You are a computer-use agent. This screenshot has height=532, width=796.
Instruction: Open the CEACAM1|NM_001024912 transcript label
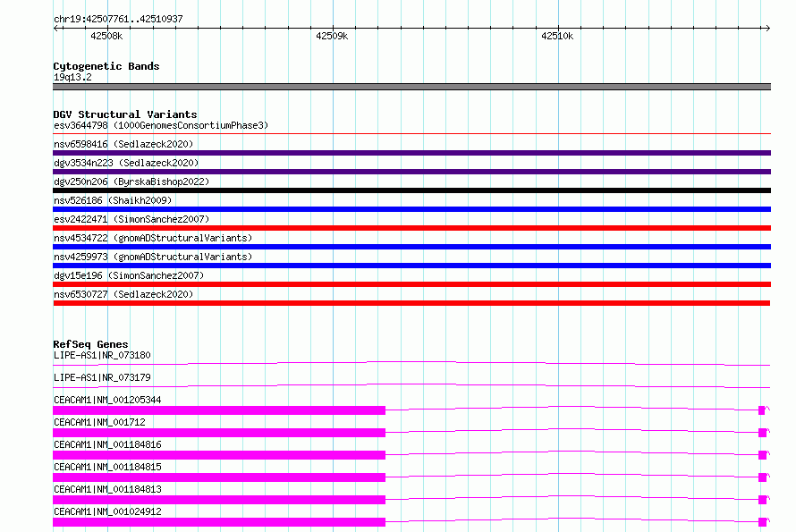click(x=107, y=511)
